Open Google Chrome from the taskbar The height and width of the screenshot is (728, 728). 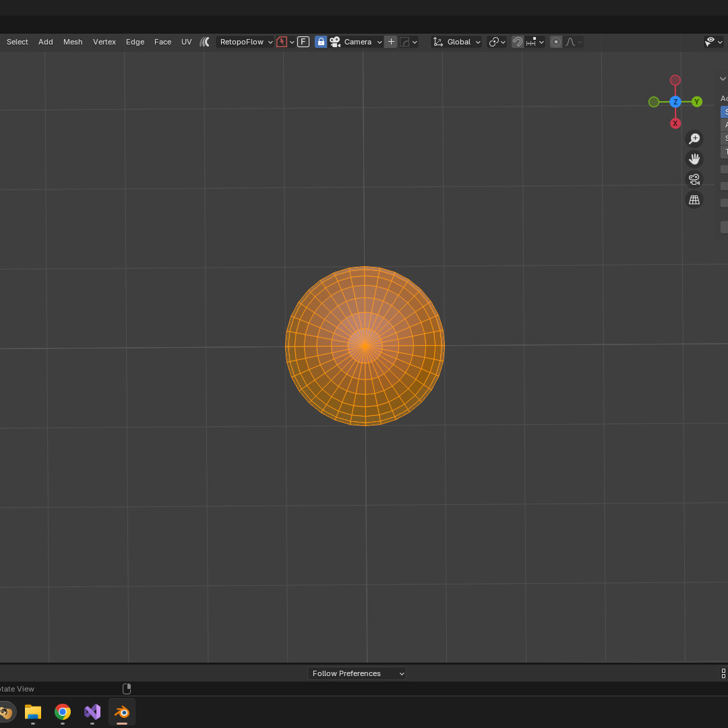coord(63,712)
